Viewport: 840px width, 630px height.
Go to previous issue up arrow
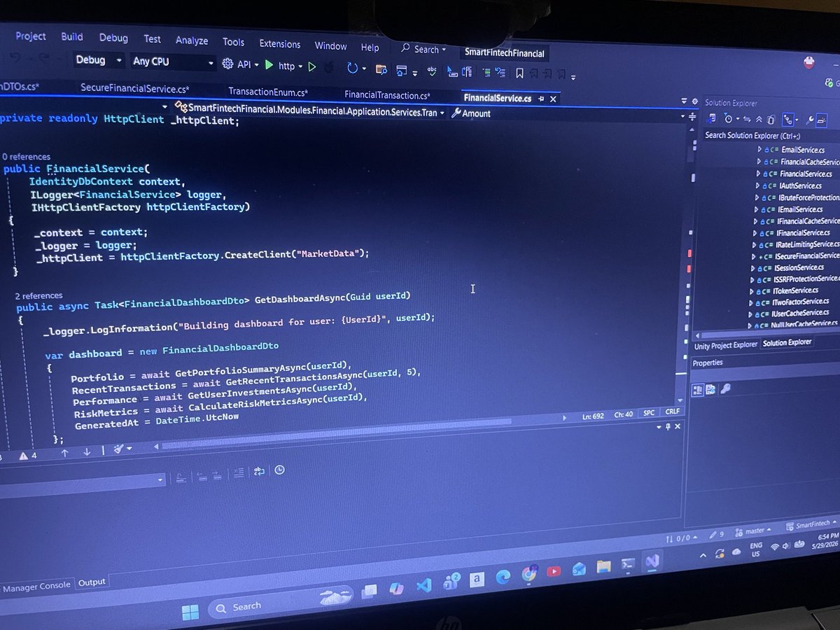coord(64,453)
